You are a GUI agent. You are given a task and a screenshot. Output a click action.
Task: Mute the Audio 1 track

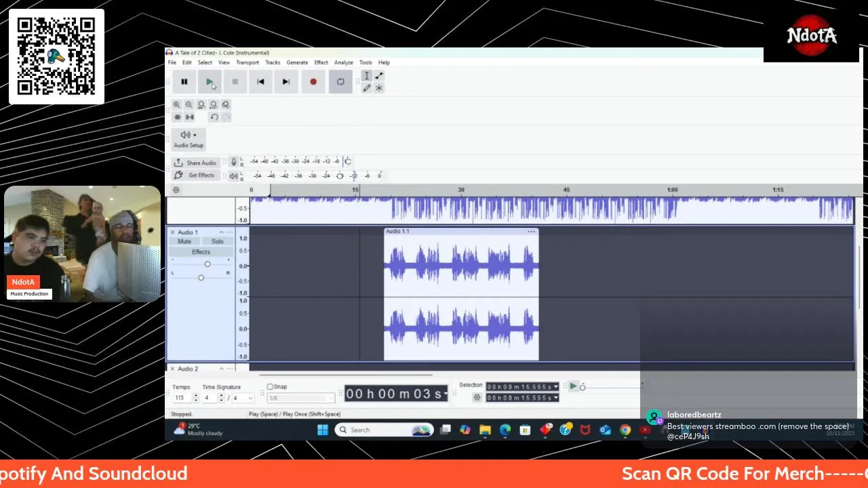tap(184, 241)
